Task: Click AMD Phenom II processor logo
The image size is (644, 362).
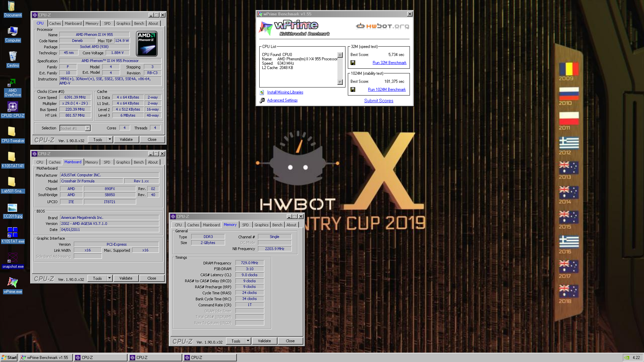Action: 147,44
